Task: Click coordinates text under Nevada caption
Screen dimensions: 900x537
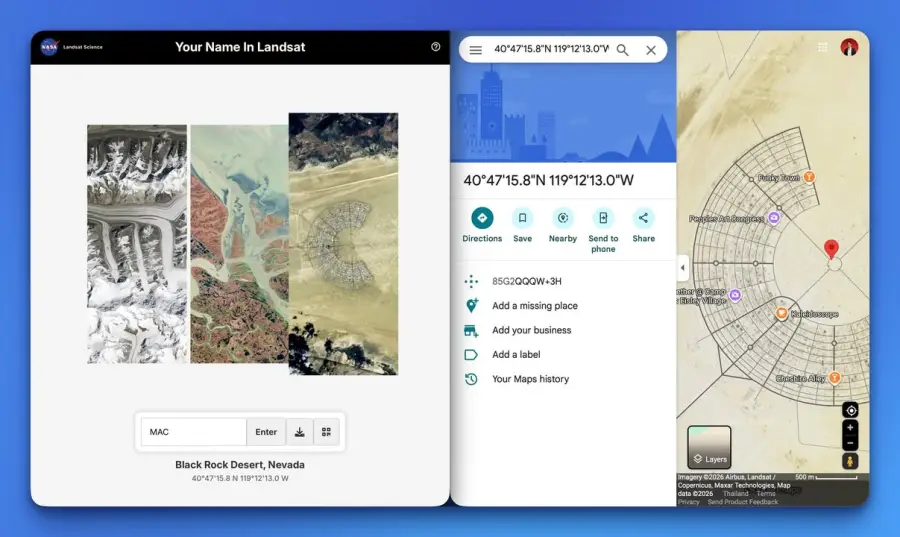Action: point(240,478)
